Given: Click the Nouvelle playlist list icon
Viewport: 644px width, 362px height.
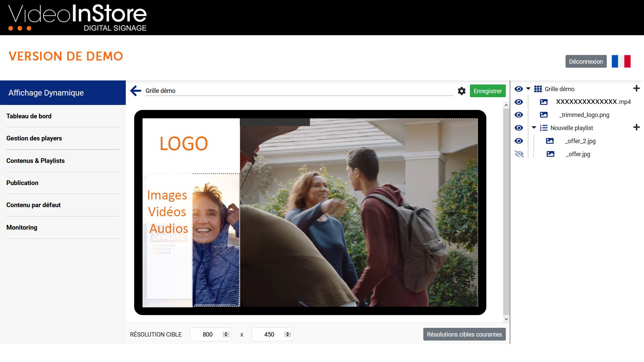Looking at the screenshot, I should [x=544, y=128].
